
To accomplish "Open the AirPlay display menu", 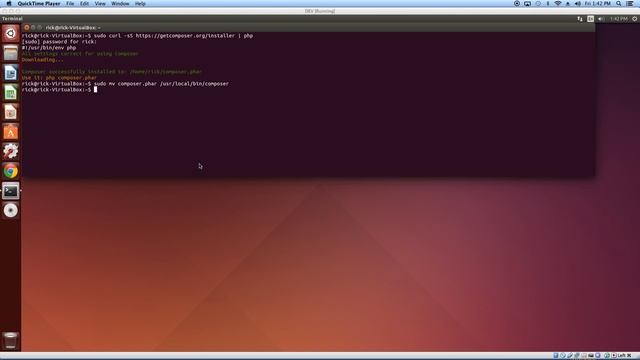I will point(527,3).
